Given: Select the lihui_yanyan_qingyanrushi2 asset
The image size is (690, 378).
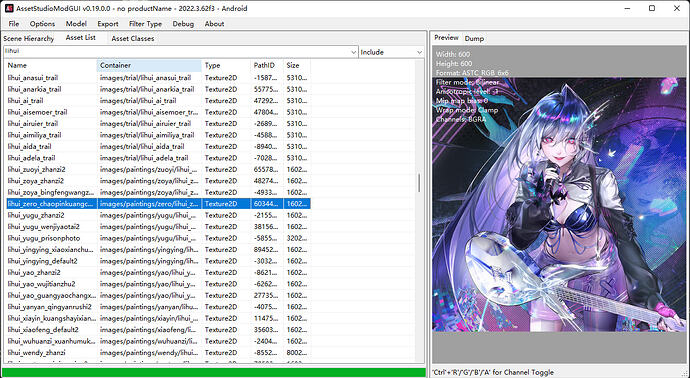Looking at the screenshot, I should tap(158, 307).
